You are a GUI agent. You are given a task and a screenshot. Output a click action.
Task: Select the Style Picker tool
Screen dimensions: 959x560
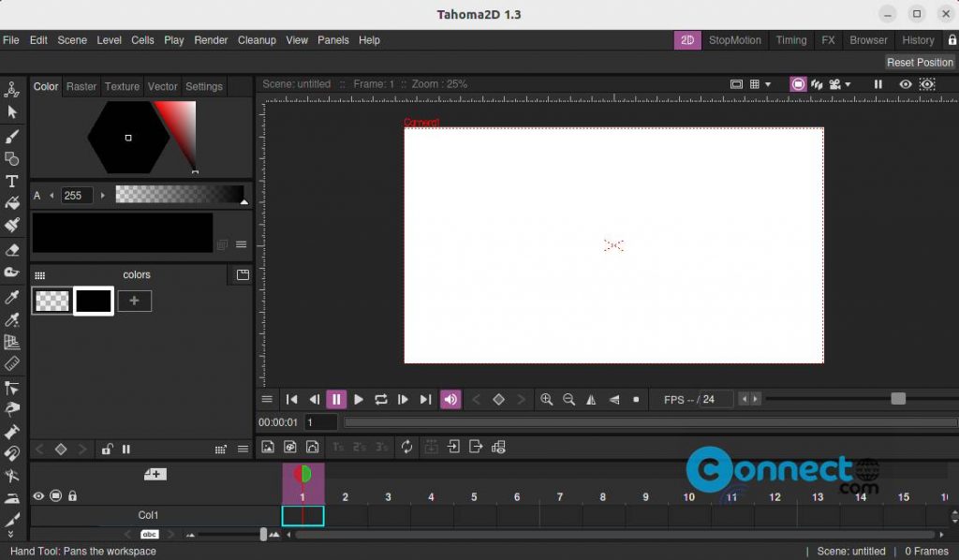[x=12, y=297]
